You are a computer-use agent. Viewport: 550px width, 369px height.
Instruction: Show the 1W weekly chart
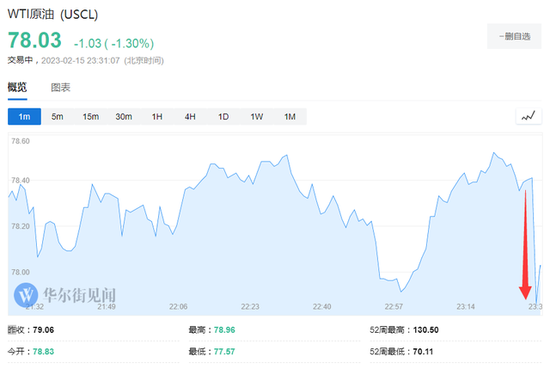(x=257, y=116)
